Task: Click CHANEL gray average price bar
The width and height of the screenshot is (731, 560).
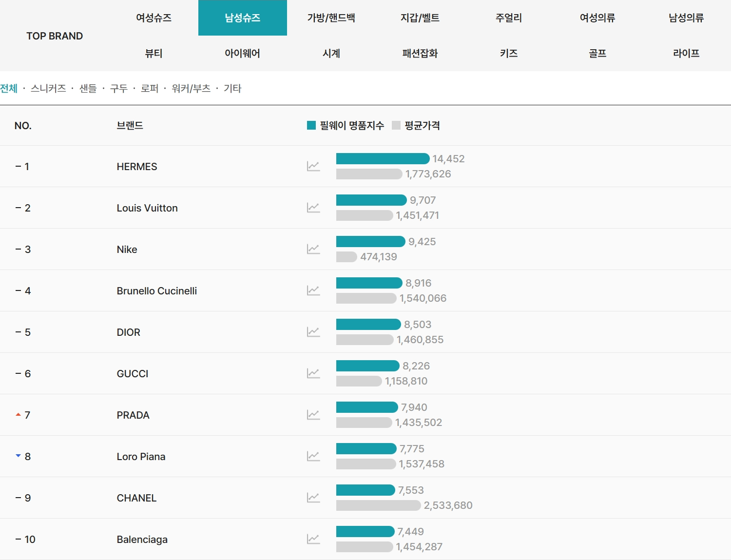Action: [379, 505]
